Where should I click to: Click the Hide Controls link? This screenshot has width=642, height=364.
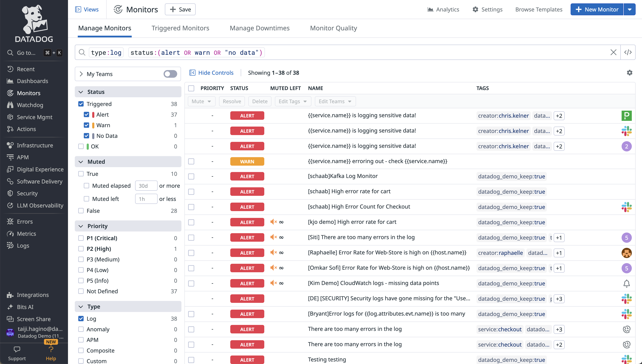[215, 73]
